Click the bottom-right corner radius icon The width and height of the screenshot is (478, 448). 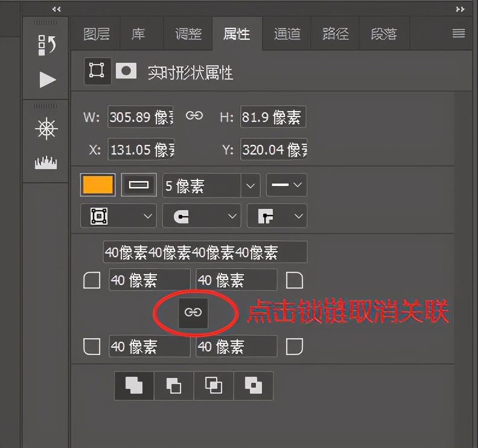294,347
